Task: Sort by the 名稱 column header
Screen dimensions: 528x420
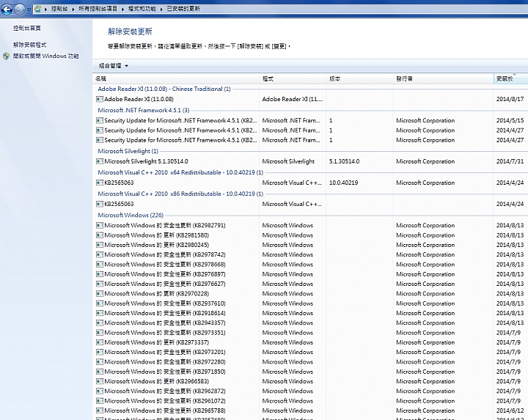Action: coord(176,78)
